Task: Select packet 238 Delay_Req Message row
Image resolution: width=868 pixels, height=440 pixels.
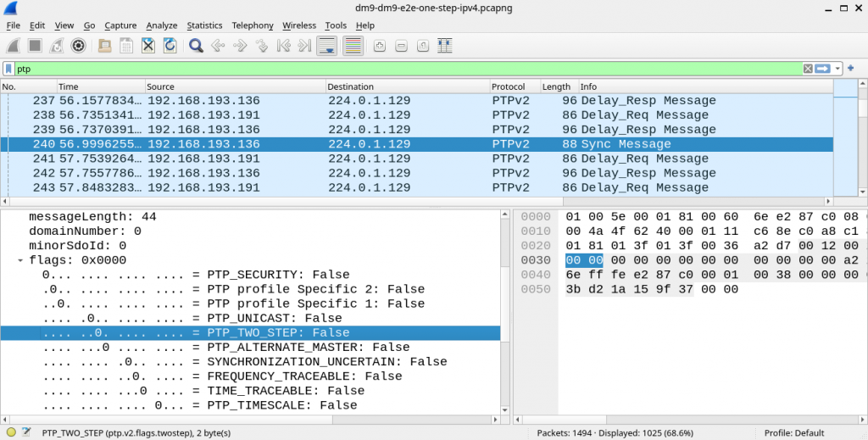Action: click(x=417, y=115)
